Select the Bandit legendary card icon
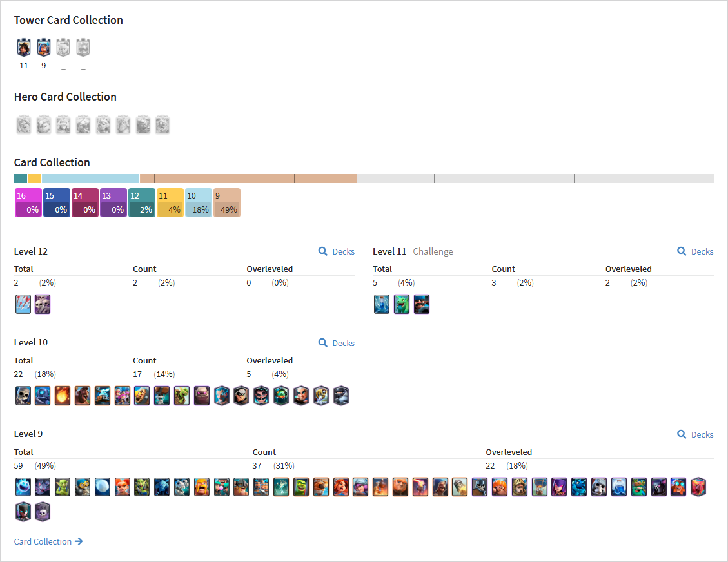 [241, 396]
